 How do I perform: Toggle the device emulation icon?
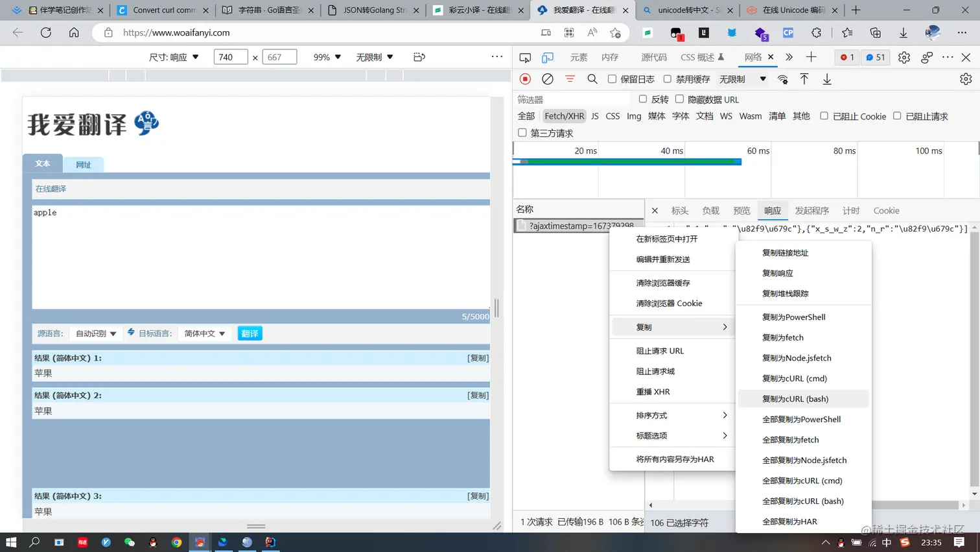click(x=548, y=58)
